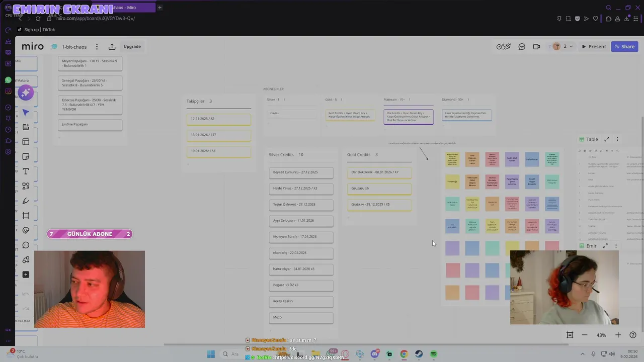Expand collaborators list dropdown arrow

click(571, 47)
